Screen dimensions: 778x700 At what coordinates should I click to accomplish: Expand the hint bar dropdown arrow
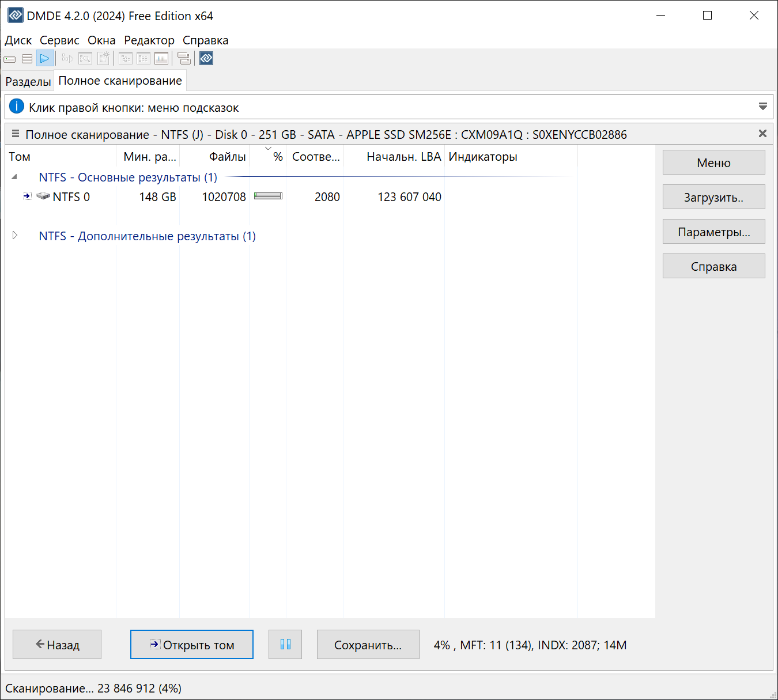click(x=762, y=107)
